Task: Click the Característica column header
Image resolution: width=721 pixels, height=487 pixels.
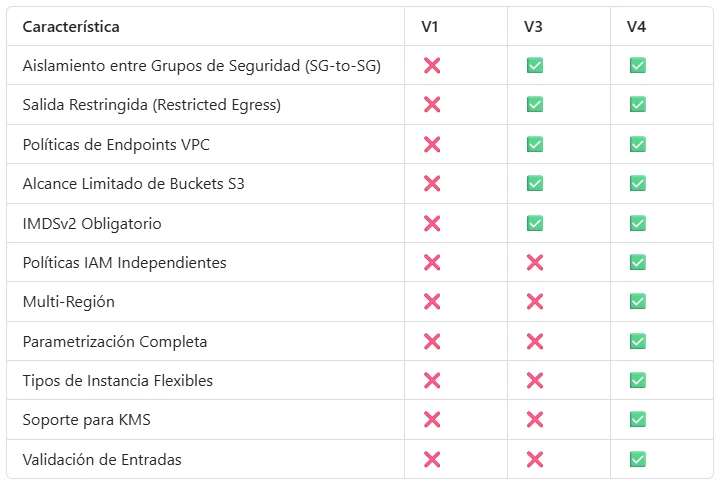Action: [x=71, y=27]
